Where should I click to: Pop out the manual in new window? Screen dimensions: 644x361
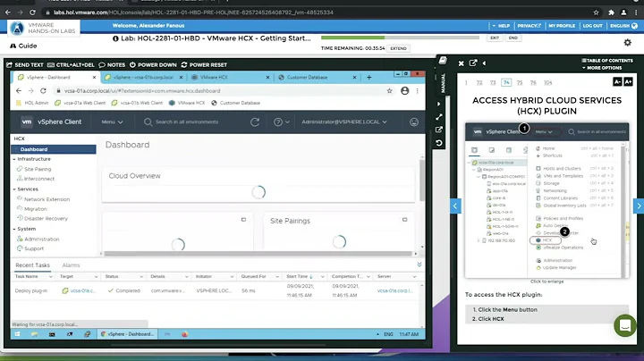pos(473,63)
